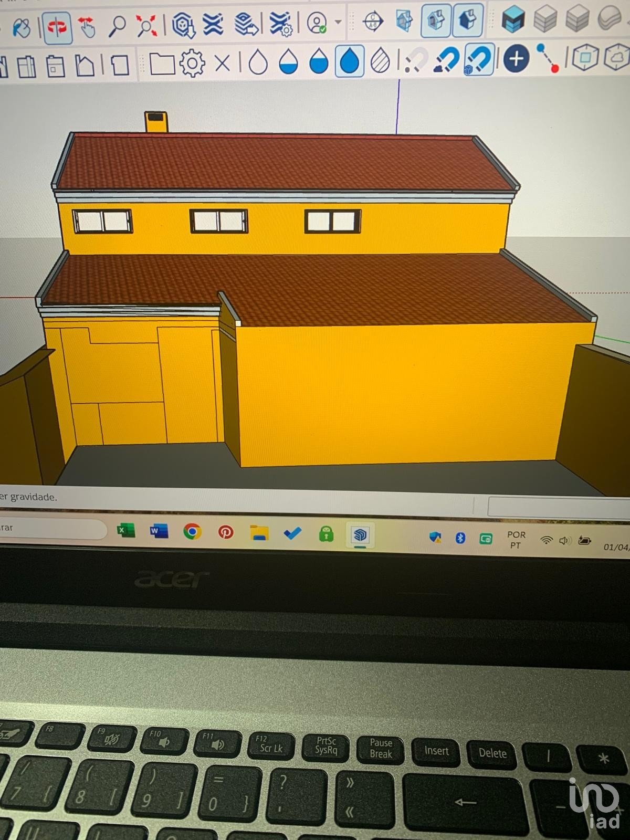The width and height of the screenshot is (630, 840).
Task: Open the POR PT language selector
Action: click(516, 540)
